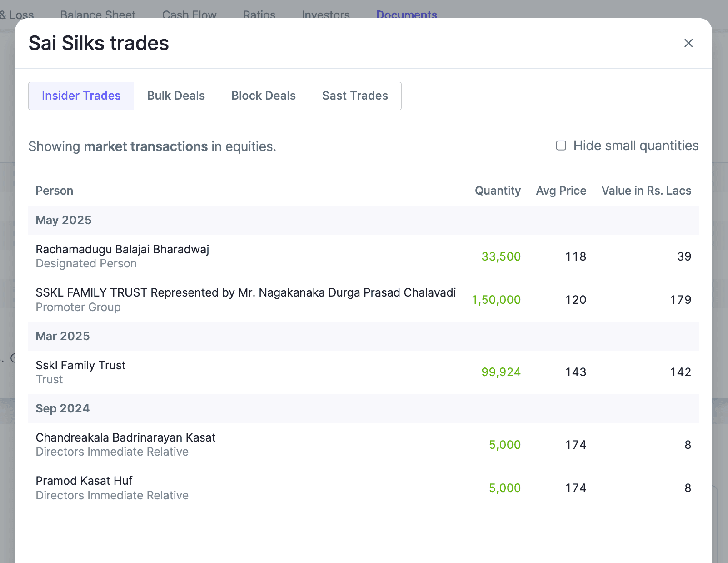Click the Pramod Kasat Huf name
This screenshot has width=728, height=563.
tap(84, 481)
